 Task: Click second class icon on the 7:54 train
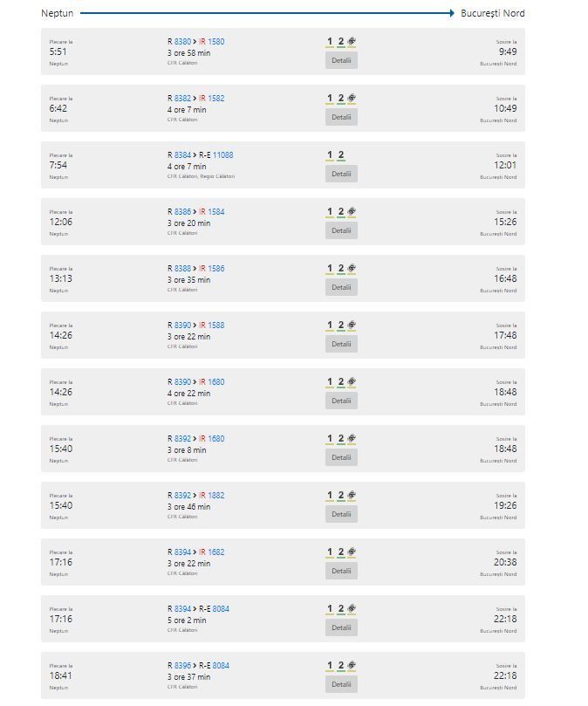tap(341, 154)
